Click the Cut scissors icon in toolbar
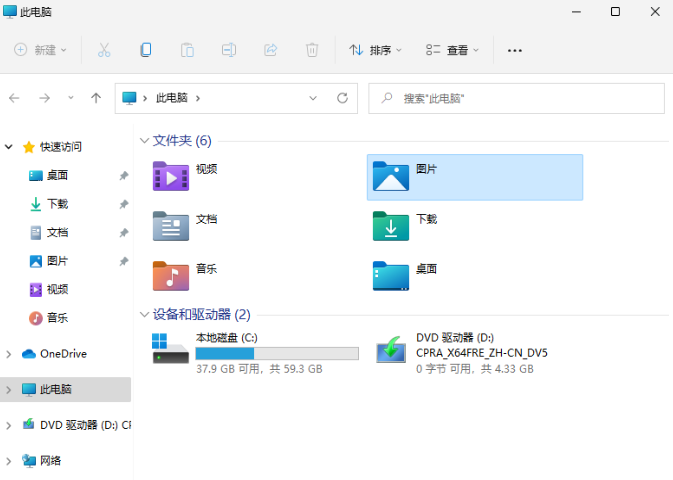This screenshot has height=480, width=673. 104,49
